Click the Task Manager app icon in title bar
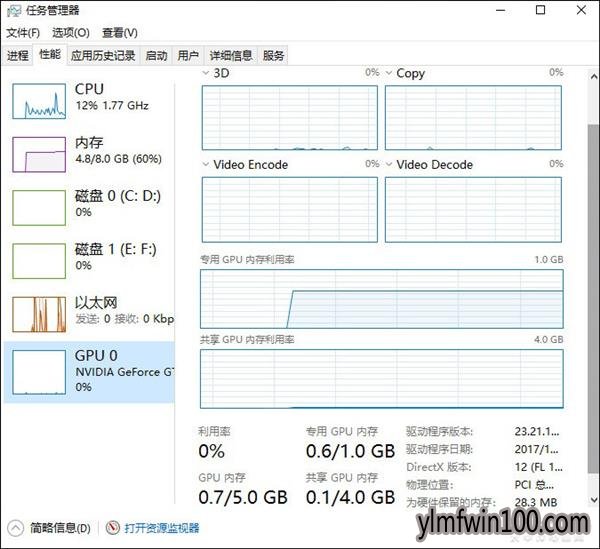This screenshot has width=600, height=549. coord(14,10)
